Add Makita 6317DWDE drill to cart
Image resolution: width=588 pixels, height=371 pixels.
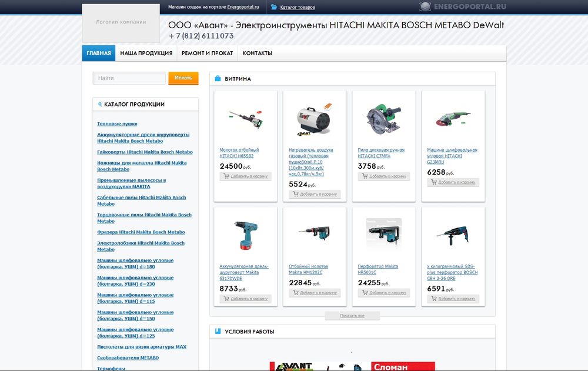coord(246,299)
